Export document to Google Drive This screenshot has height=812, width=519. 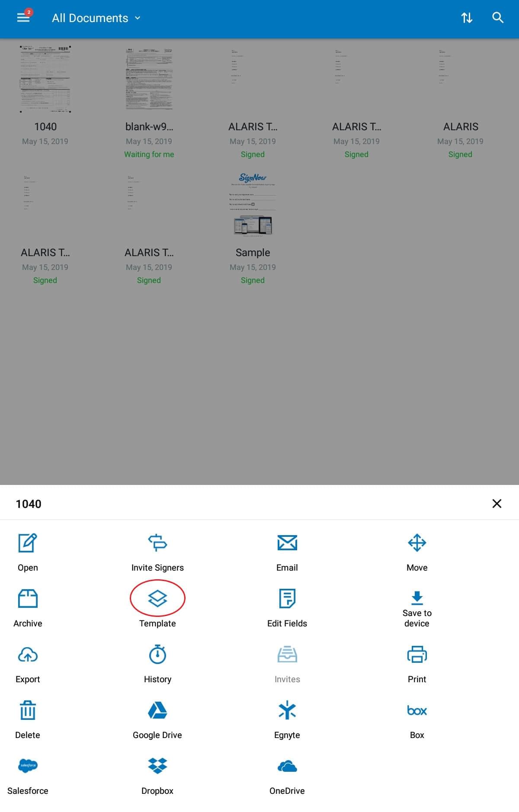pyautogui.click(x=157, y=710)
